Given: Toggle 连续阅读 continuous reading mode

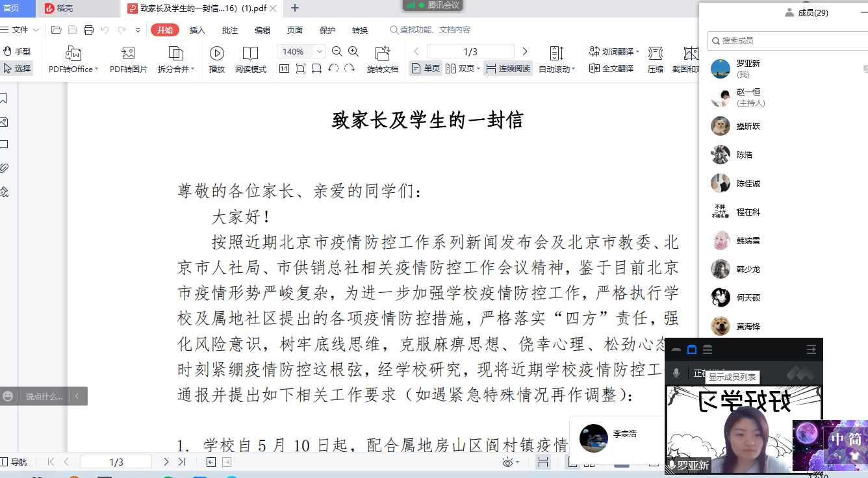Looking at the screenshot, I should (x=508, y=68).
